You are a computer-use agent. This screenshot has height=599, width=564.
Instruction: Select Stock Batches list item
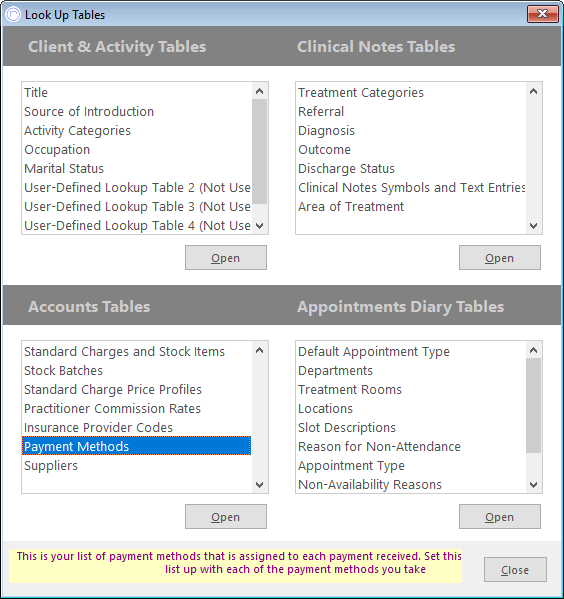coord(136,371)
